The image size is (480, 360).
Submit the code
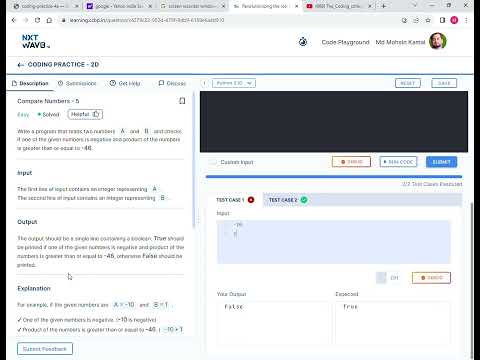coord(441,162)
